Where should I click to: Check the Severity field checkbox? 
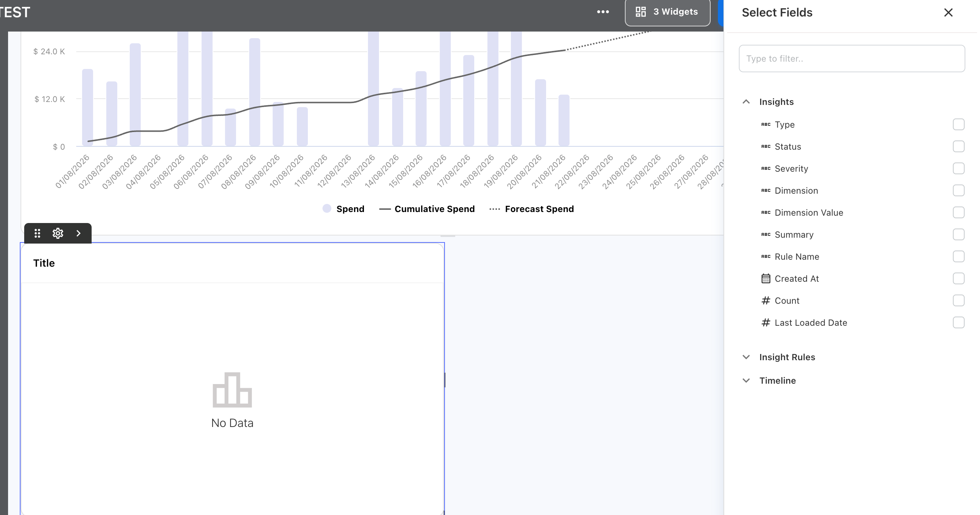coord(958,169)
